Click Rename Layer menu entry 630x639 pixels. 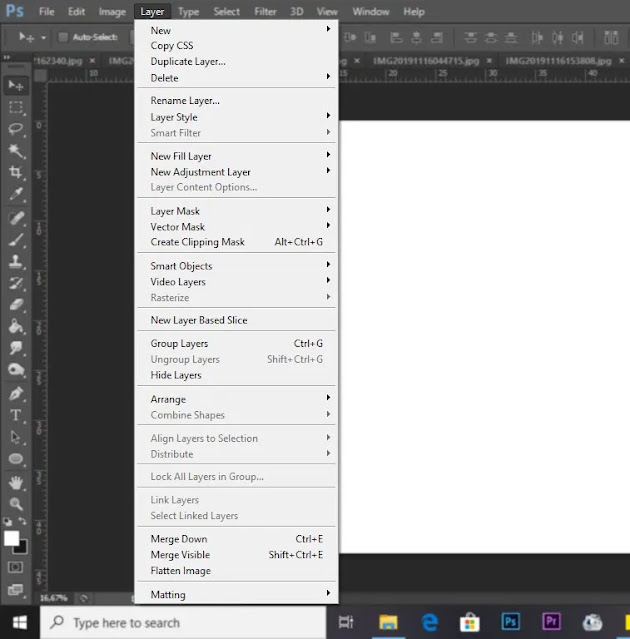click(236, 101)
